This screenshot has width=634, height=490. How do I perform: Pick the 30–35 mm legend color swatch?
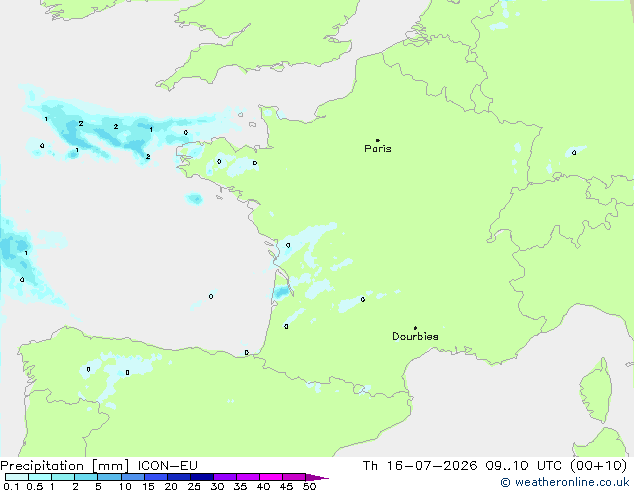tap(225, 477)
